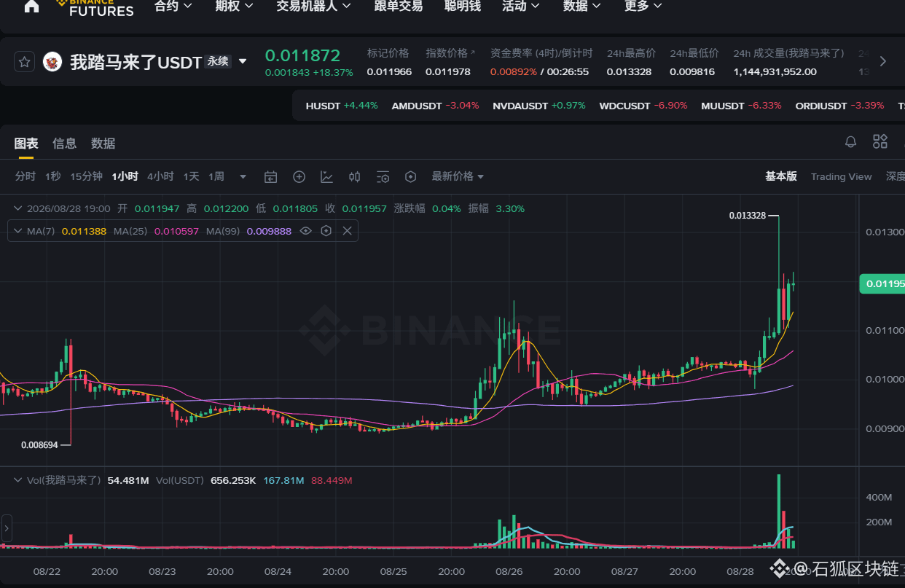Viewport: 905px width, 588px height.
Task: Click the 0.013328 high price marker
Action: (748, 216)
